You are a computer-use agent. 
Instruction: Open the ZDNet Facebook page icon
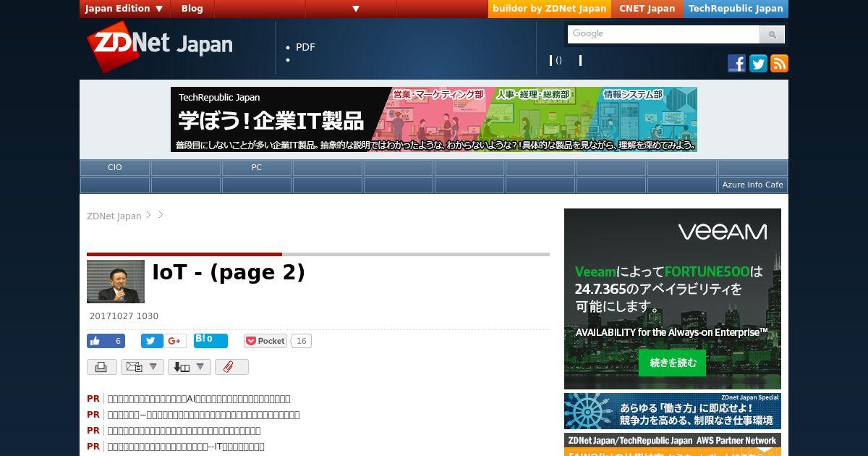click(736, 64)
